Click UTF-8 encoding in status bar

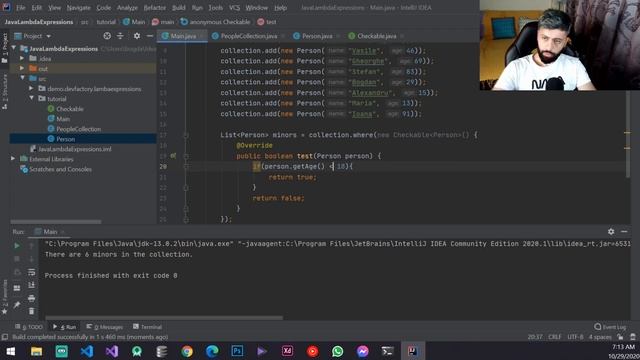pos(575,337)
